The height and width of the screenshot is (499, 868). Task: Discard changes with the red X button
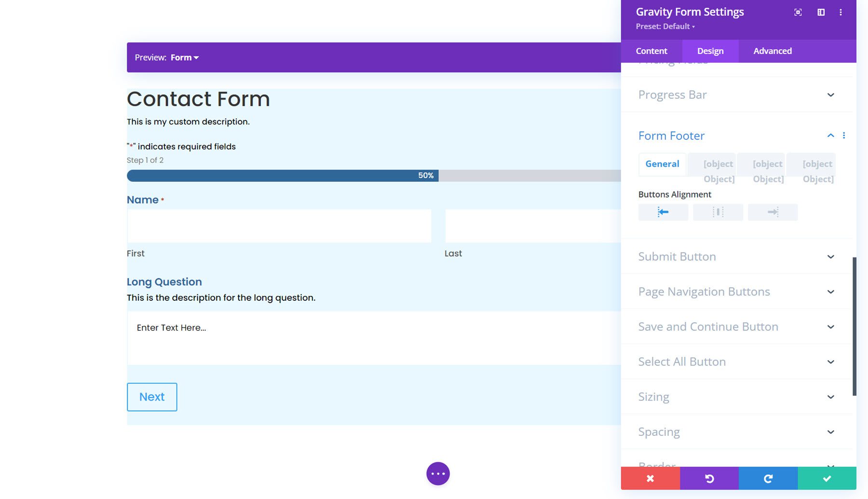tap(650, 478)
